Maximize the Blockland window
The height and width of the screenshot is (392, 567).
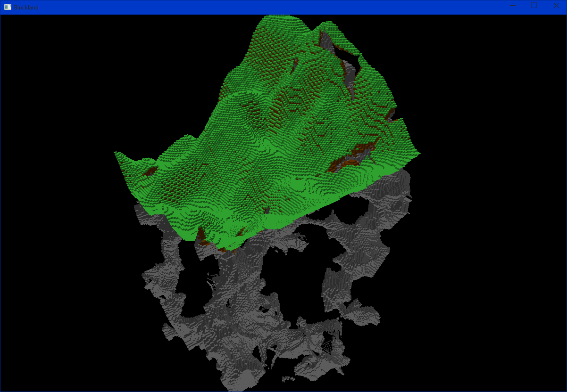(x=534, y=6)
